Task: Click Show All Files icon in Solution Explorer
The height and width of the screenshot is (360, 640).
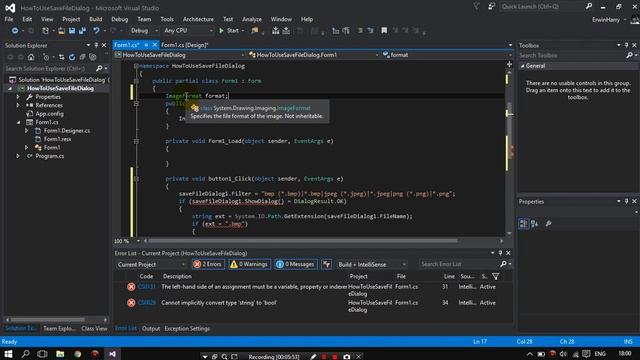Action: pyautogui.click(x=93, y=57)
